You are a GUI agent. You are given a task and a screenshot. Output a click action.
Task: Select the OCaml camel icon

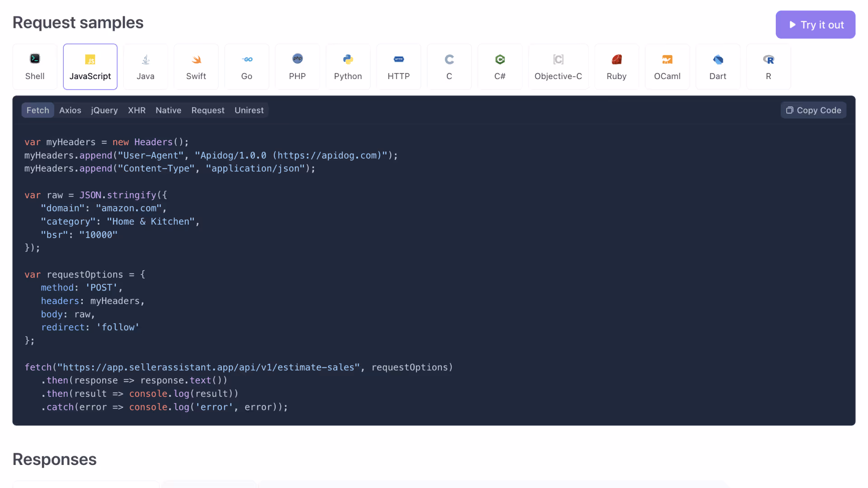click(x=667, y=59)
